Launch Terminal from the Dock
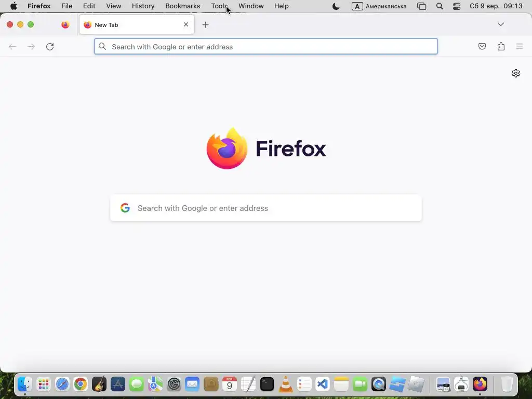Screen dimensions: 532x399 pyautogui.click(x=267, y=384)
